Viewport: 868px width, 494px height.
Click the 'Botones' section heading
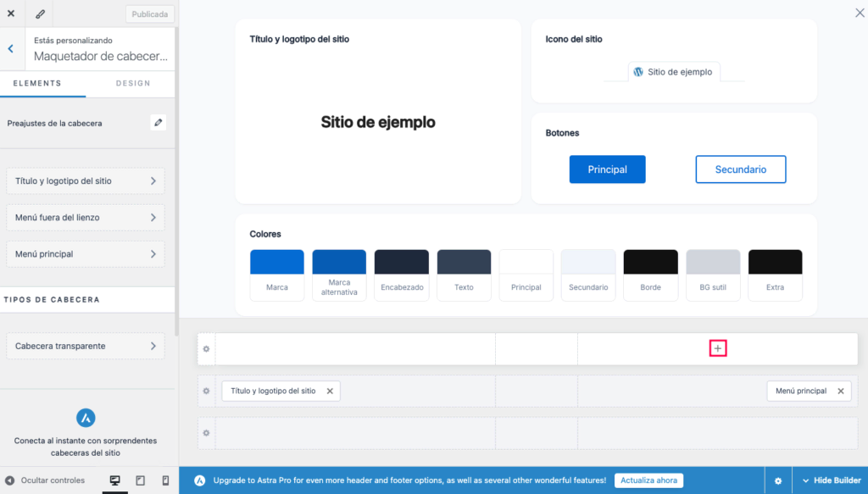[563, 133]
